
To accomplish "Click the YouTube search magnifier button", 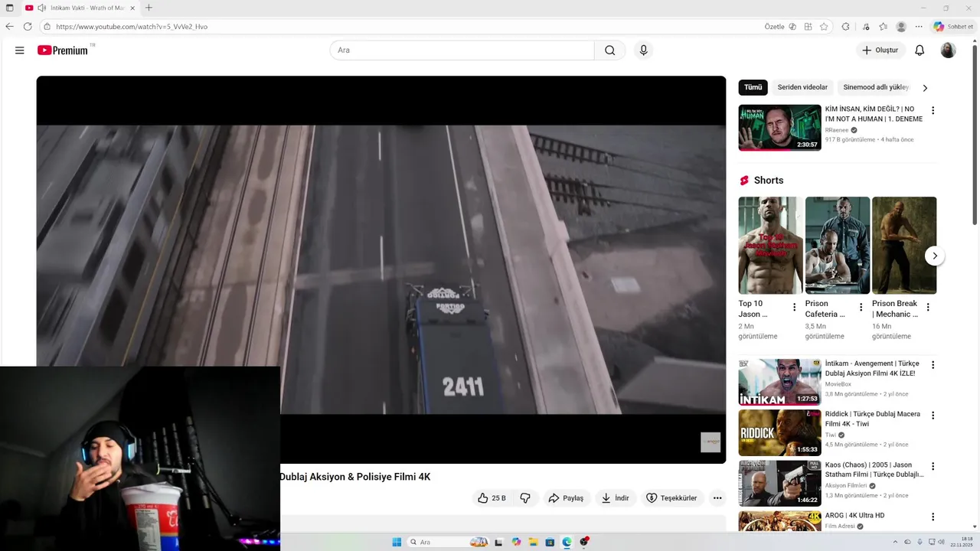I will pyautogui.click(x=609, y=51).
